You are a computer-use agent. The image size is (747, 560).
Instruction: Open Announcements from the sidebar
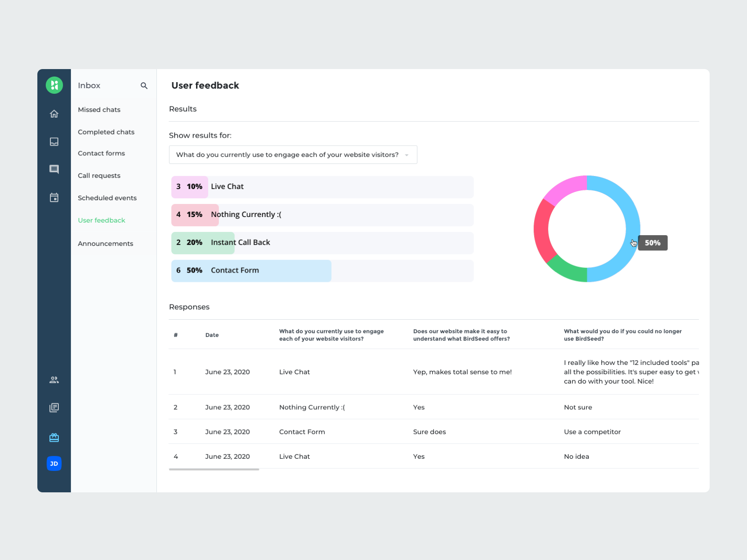tap(106, 243)
